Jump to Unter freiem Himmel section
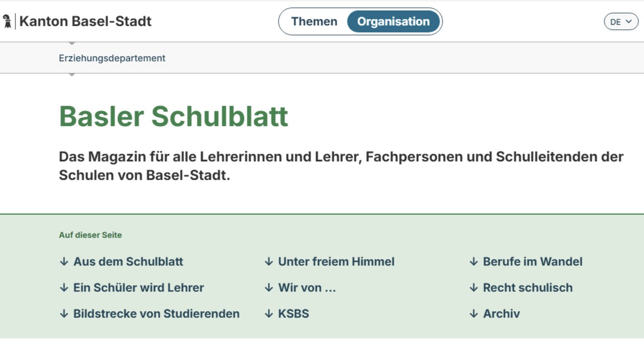 (x=336, y=262)
